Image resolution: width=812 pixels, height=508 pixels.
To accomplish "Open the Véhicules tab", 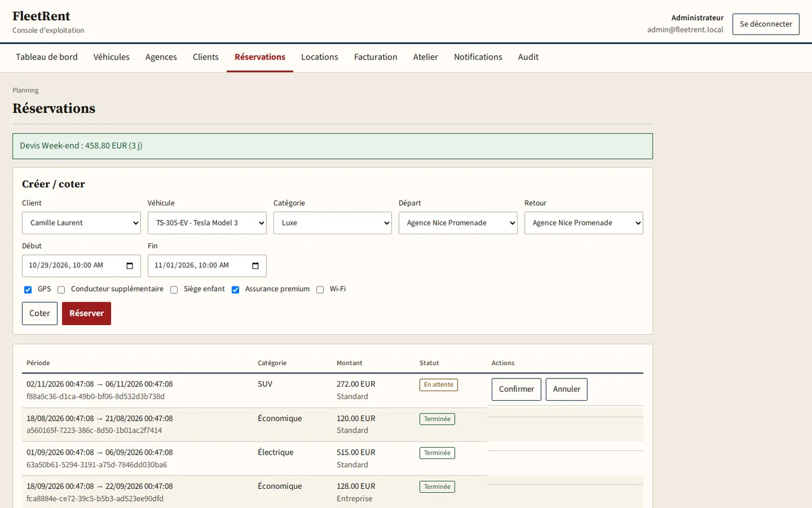I will coord(112,57).
